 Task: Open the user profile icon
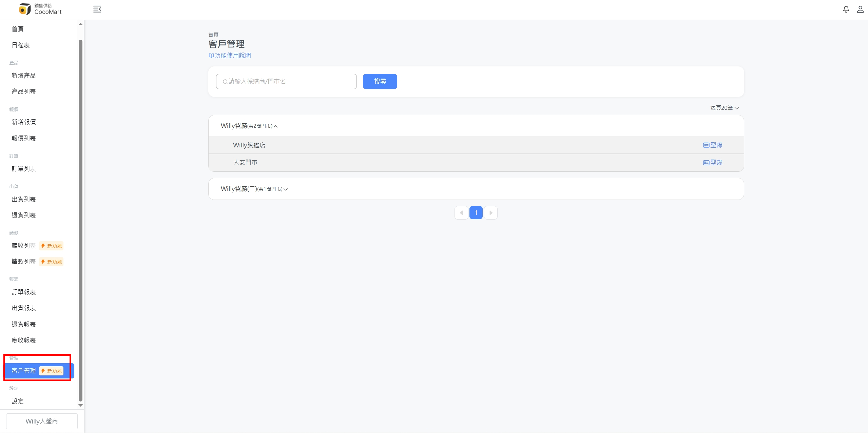[860, 9]
